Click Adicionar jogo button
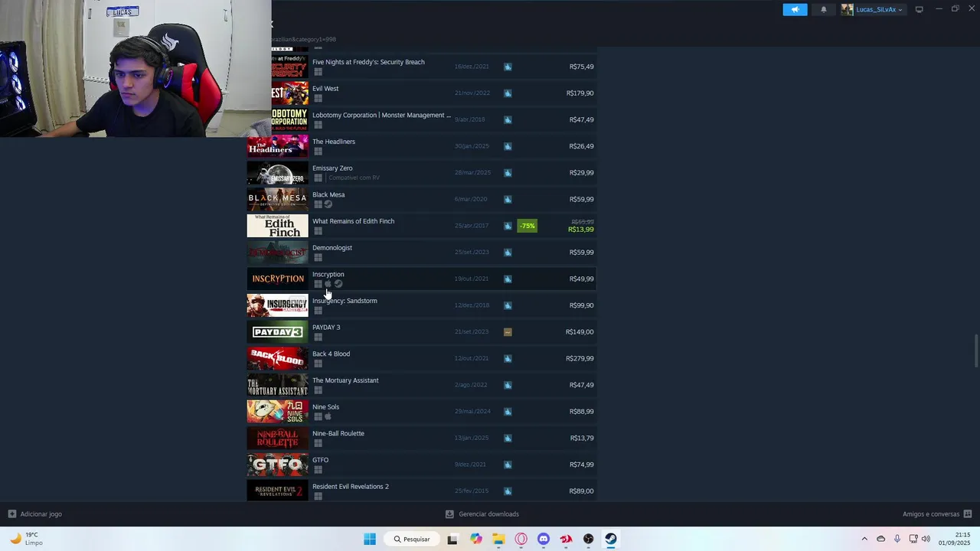Image resolution: width=980 pixels, height=551 pixels. [x=35, y=514]
